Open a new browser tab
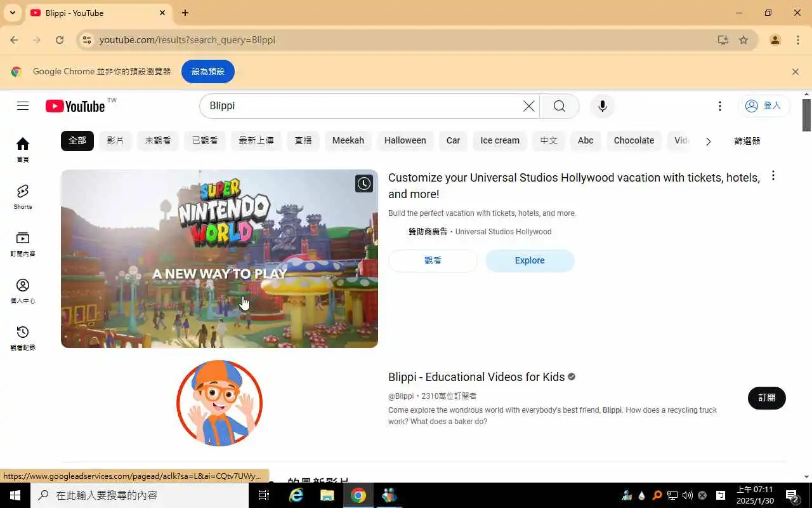The image size is (812, 508). [x=185, y=13]
